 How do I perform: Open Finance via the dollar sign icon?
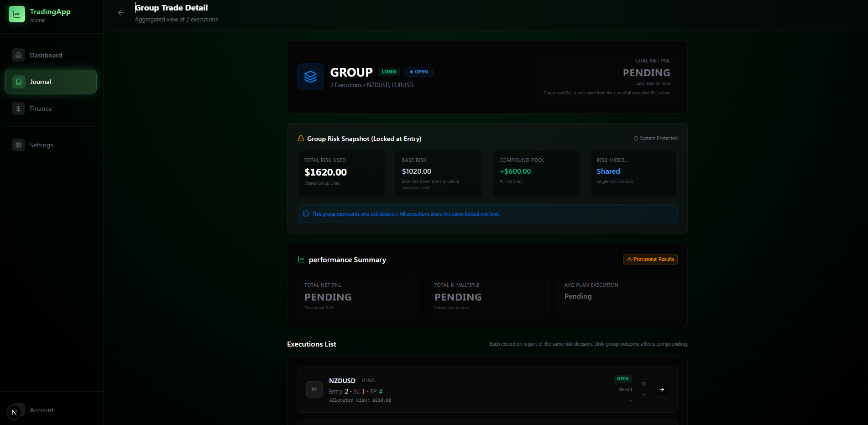click(18, 108)
